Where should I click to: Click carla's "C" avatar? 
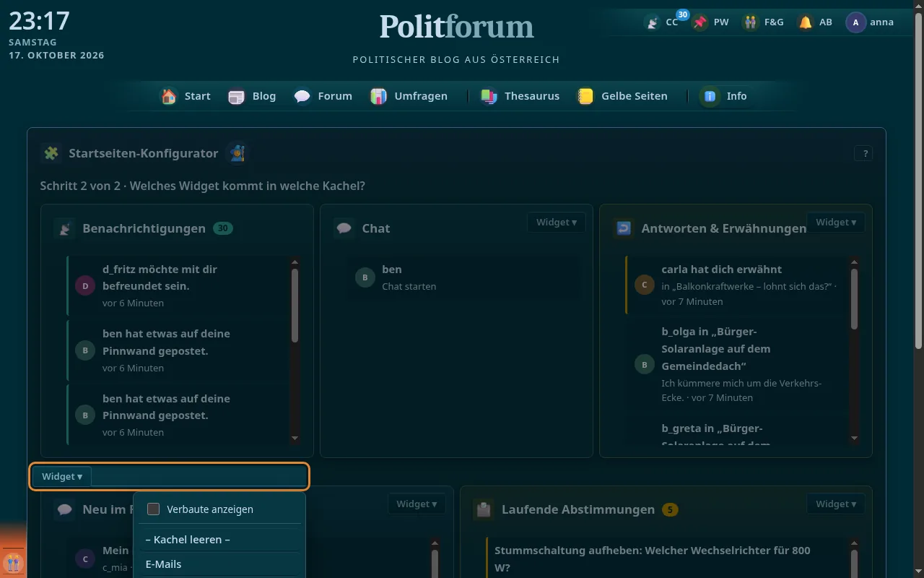coord(645,285)
